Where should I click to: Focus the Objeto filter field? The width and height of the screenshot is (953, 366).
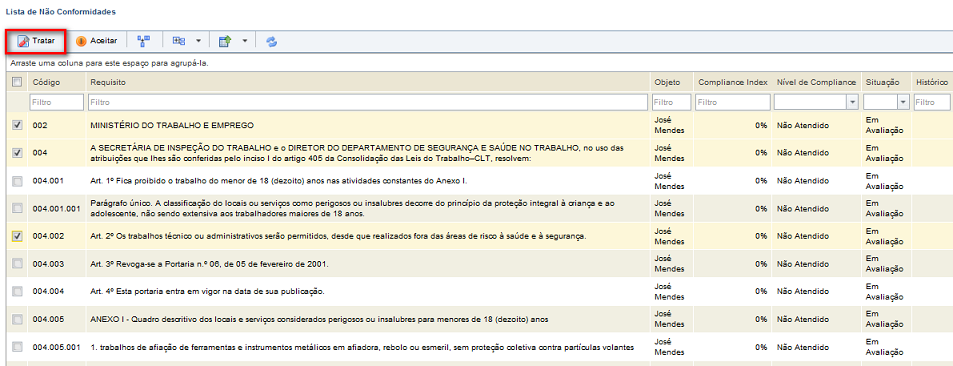click(x=672, y=102)
